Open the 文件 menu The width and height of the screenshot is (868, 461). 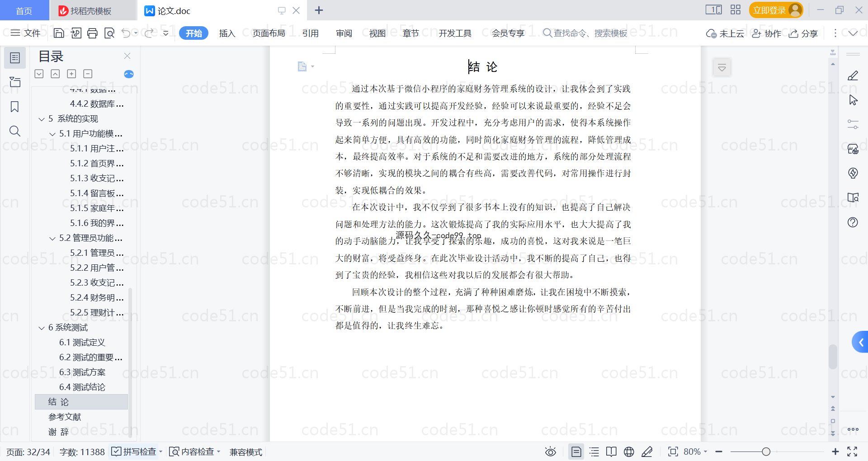26,33
